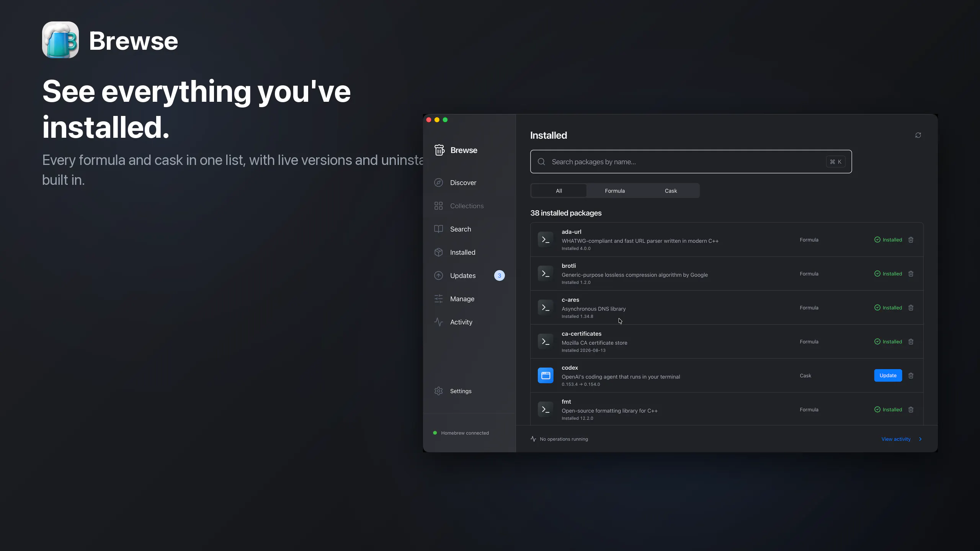Click the Asynchronous DNS library description
980x551 pixels.
pyautogui.click(x=593, y=309)
